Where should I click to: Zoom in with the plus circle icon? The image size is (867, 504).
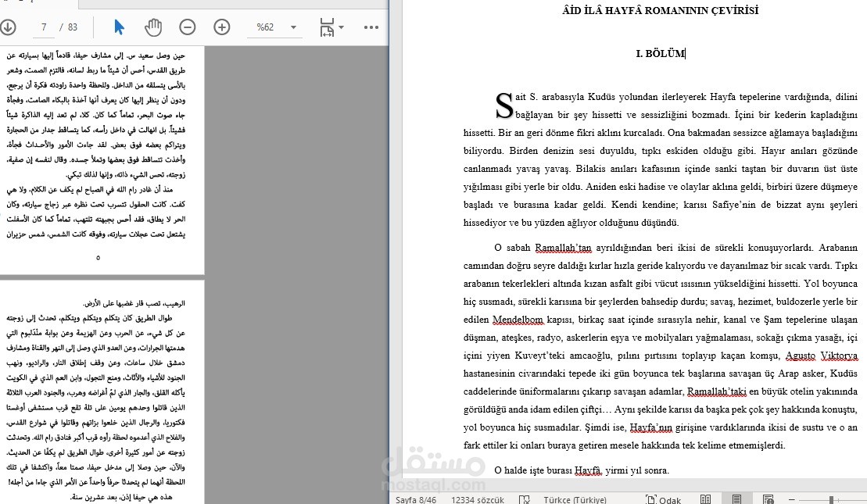[222, 27]
